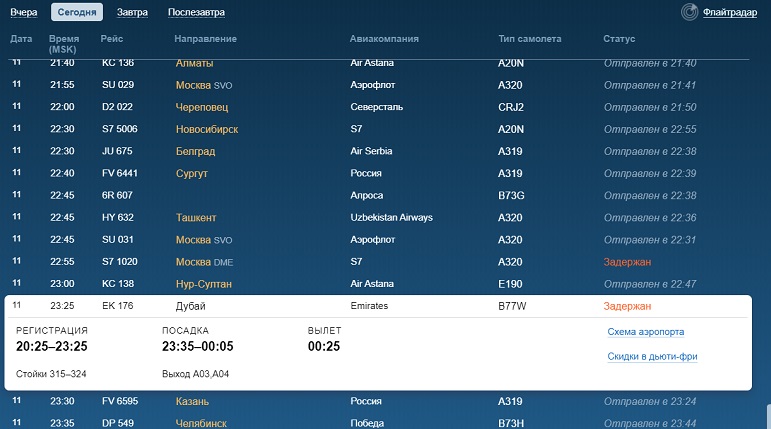Screen dimensions: 771x429
Task: Open the Нур-Султан destination link
Action: tap(204, 284)
